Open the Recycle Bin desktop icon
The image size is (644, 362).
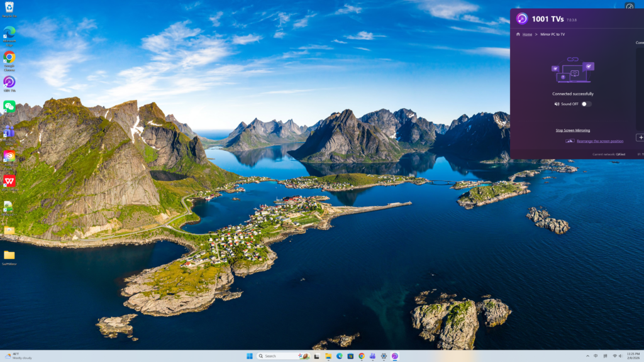(x=9, y=9)
